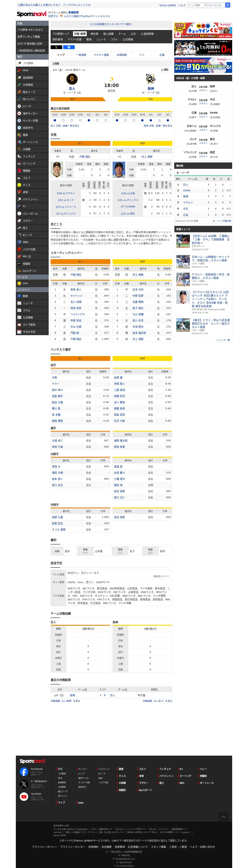
Task: Open 若林 楽人 in the starting lineup
Action: pos(76,290)
